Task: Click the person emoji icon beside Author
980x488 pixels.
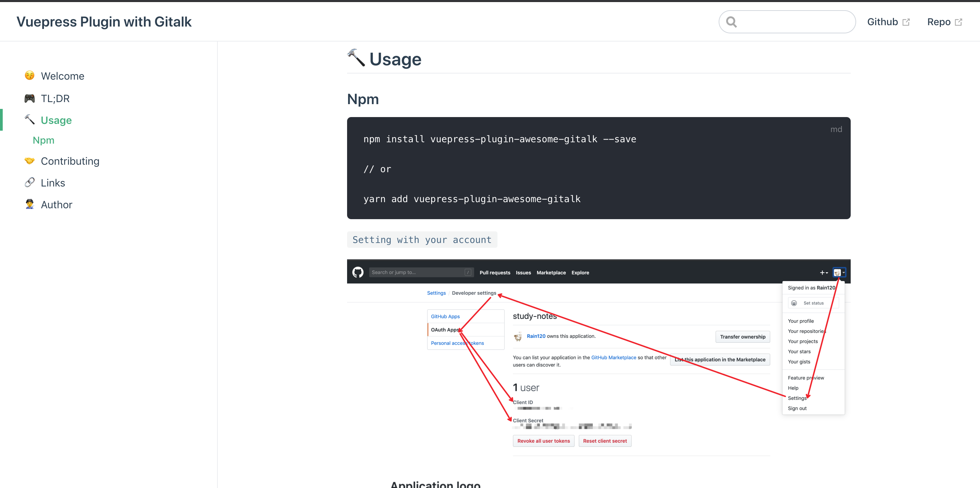Action: [x=29, y=204]
